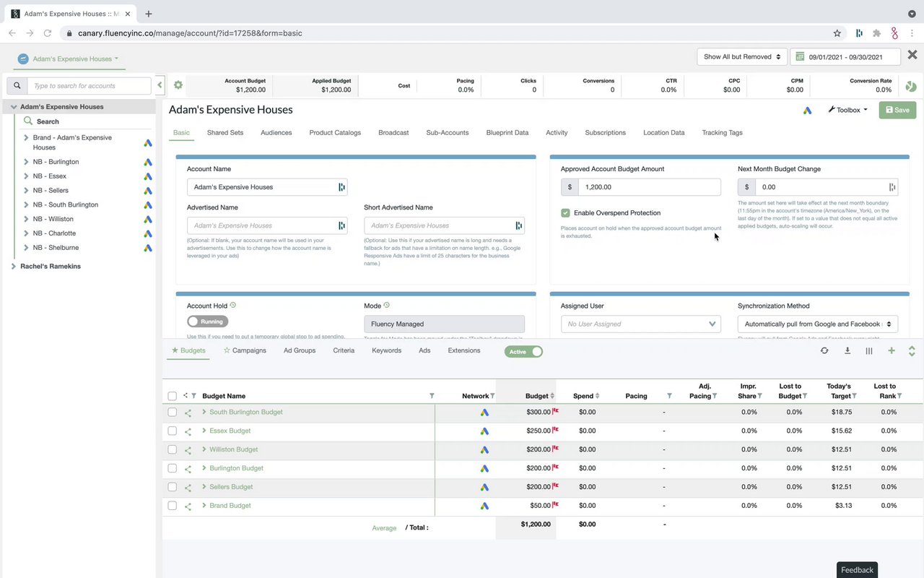The height and width of the screenshot is (578, 924).
Task: Open the Sellers Budget link
Action: tap(231, 487)
